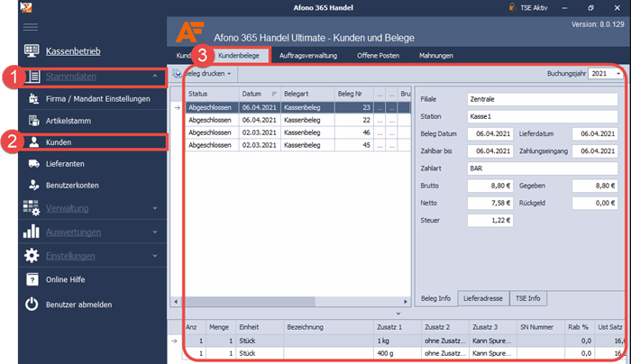
Task: Click the Firma / Mandant Einstellungen icon
Action: click(x=34, y=99)
